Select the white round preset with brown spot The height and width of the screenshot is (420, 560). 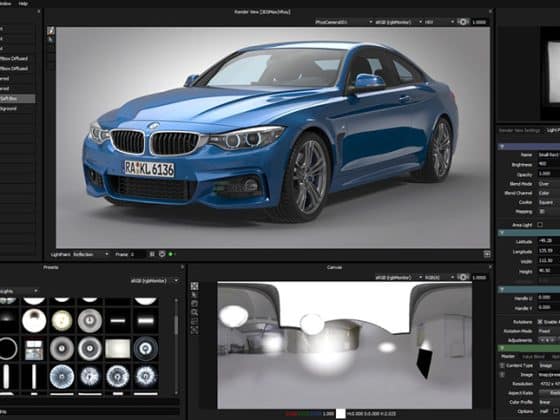click(x=34, y=320)
